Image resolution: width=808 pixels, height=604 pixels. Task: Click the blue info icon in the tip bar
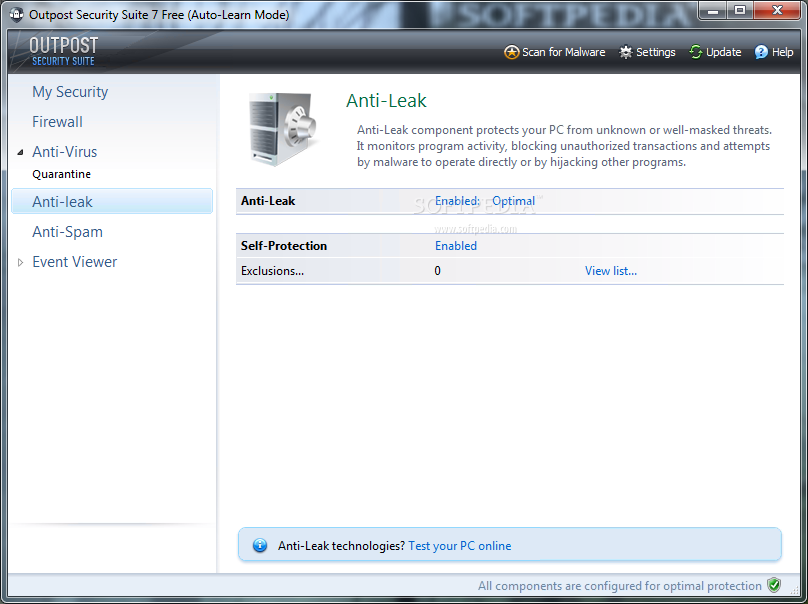[x=260, y=545]
